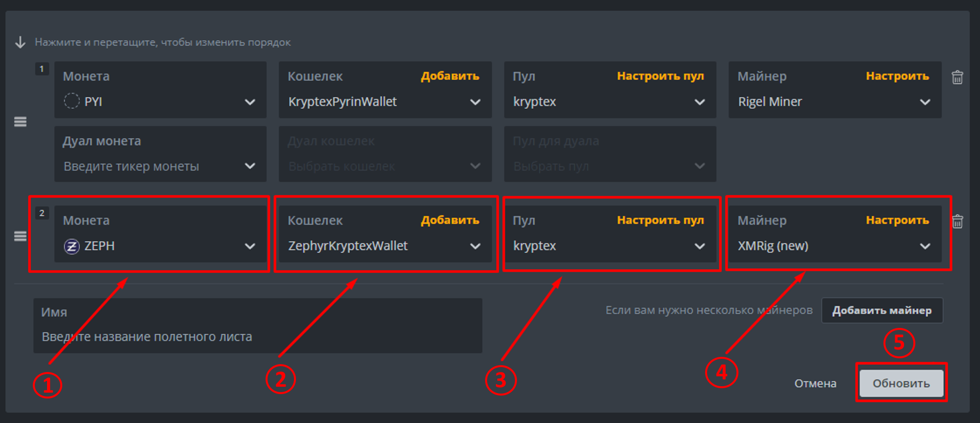This screenshot has width=980, height=423.
Task: Click the disabled Дуал кошелек selector
Action: (385, 154)
